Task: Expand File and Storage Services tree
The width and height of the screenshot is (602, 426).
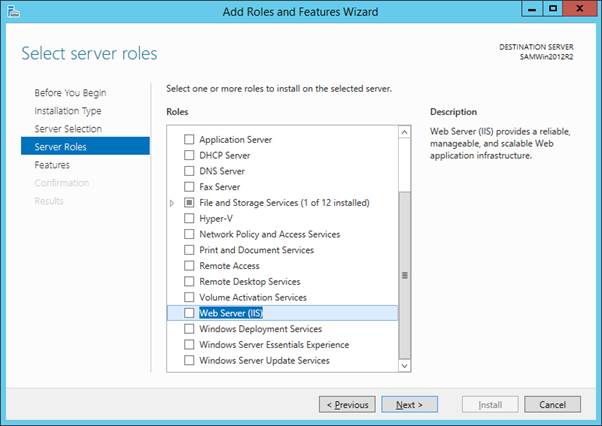Action: click(x=172, y=203)
